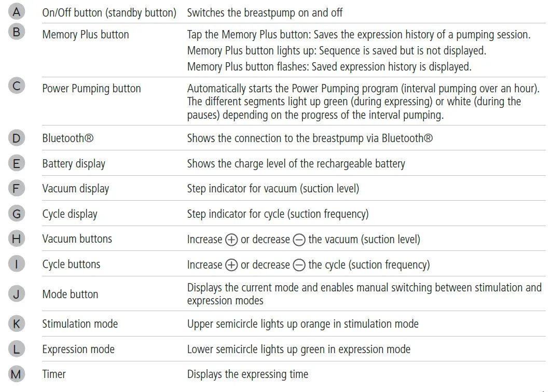Click the minus symbol in the Cycle buttons row

pyautogui.click(x=299, y=265)
